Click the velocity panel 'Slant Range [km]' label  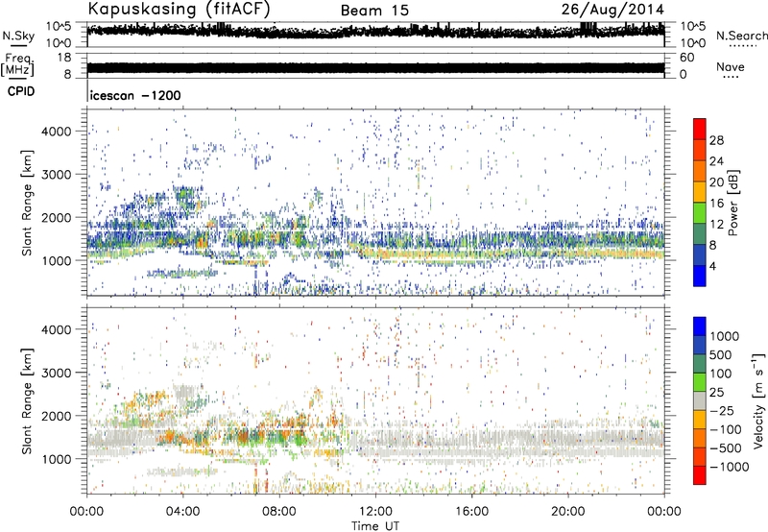[27, 400]
